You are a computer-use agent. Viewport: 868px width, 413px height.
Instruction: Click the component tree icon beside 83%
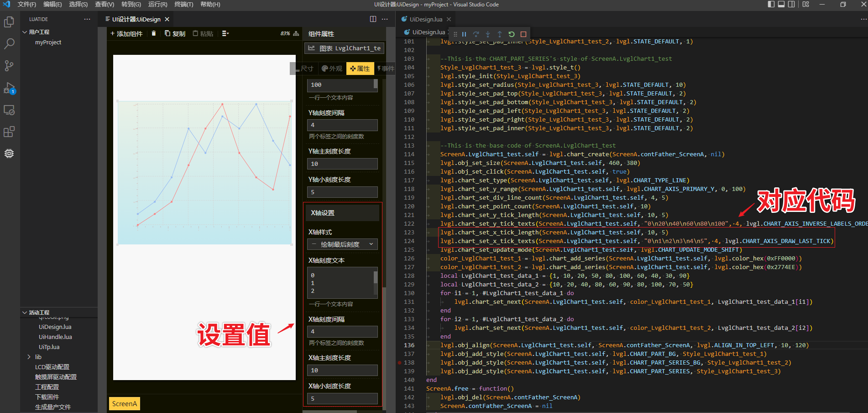(x=296, y=33)
